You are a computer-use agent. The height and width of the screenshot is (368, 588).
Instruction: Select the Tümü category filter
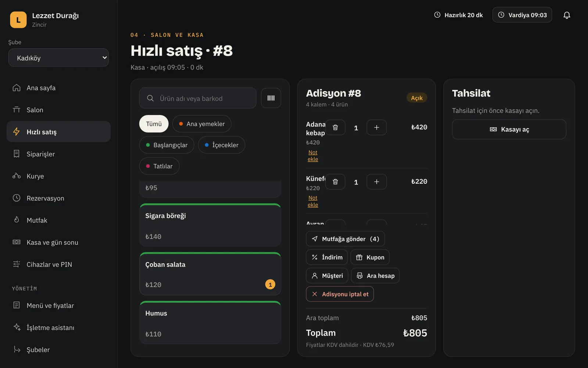coord(154,124)
